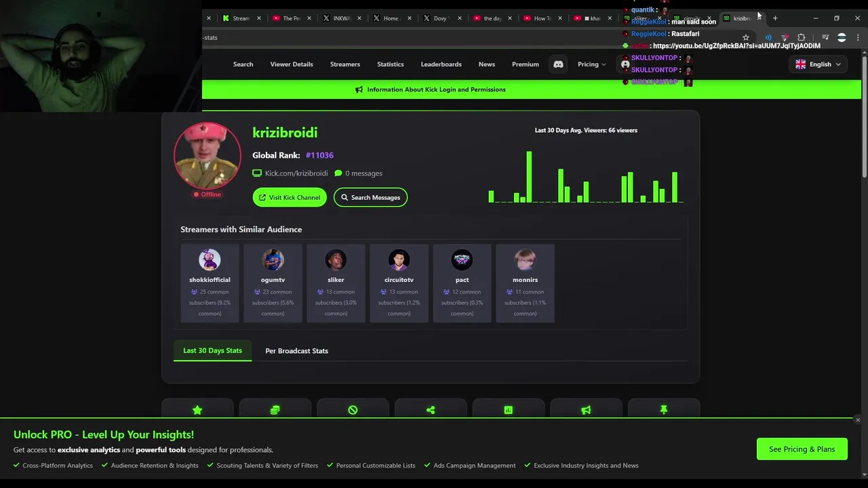Click the UK flag language icon

click(800, 64)
